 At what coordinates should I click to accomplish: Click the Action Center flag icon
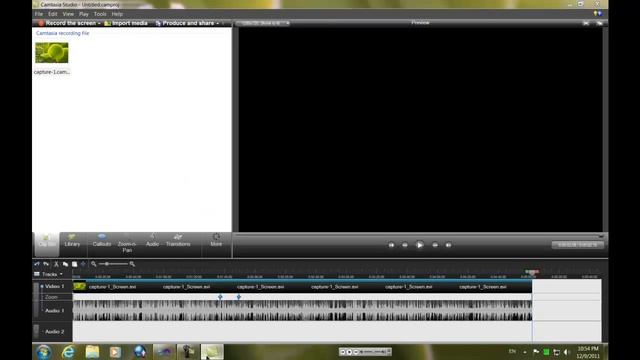[x=536, y=352]
